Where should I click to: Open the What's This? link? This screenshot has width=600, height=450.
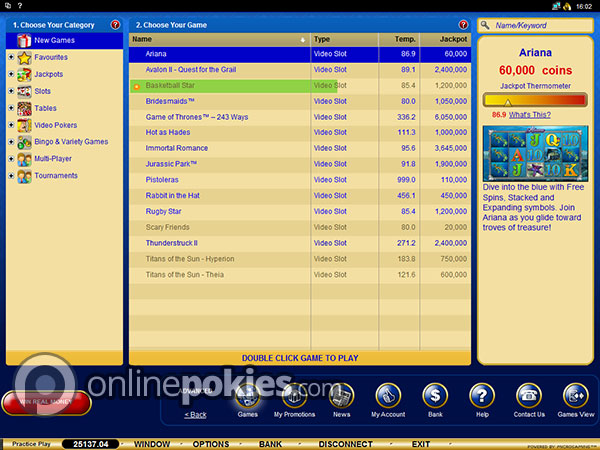click(530, 115)
